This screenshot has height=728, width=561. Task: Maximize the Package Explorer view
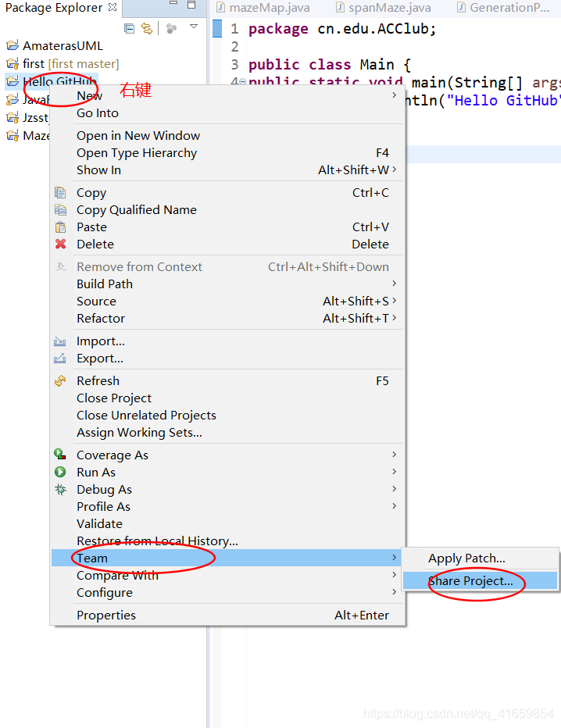coord(191,5)
